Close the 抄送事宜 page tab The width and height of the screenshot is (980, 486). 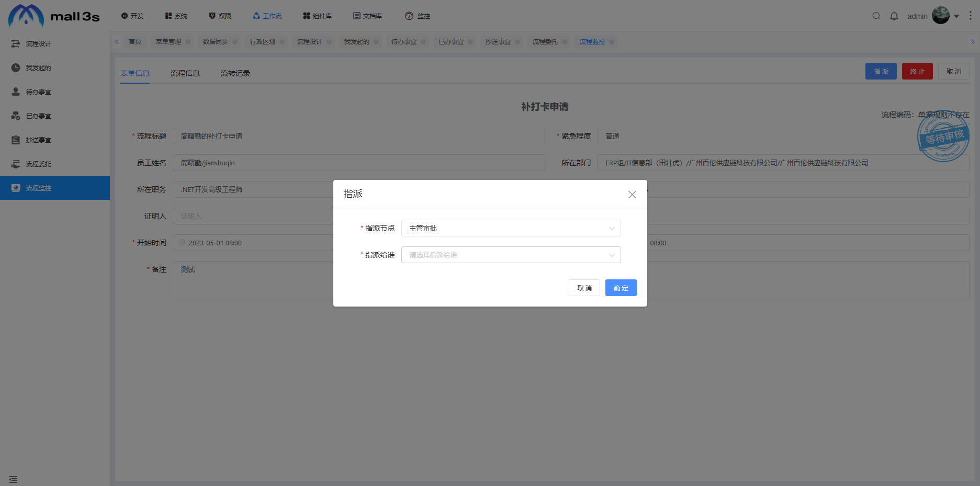(517, 42)
